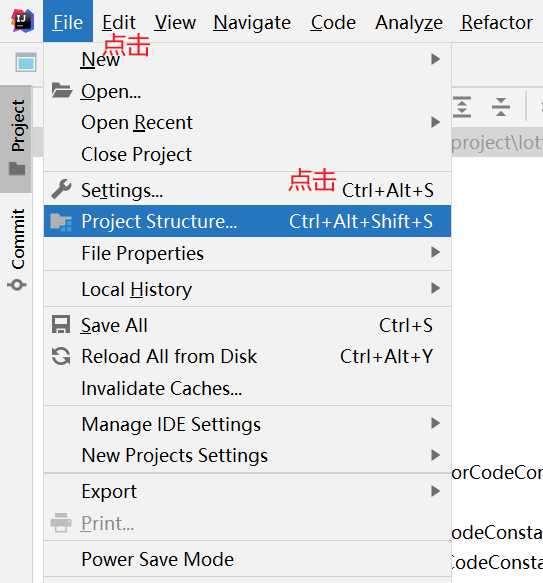Image resolution: width=543 pixels, height=583 pixels.
Task: Choose Local History menu item
Action: (247, 289)
